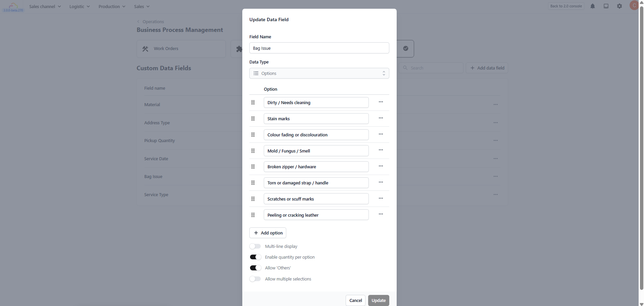Open more options for Peeling or cracking leather
The width and height of the screenshot is (644, 306).
[x=381, y=214]
